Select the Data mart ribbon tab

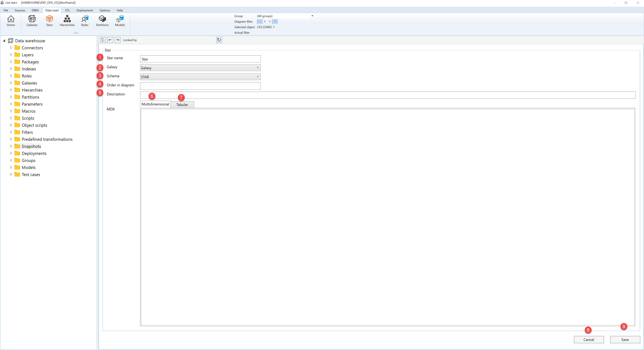52,10
